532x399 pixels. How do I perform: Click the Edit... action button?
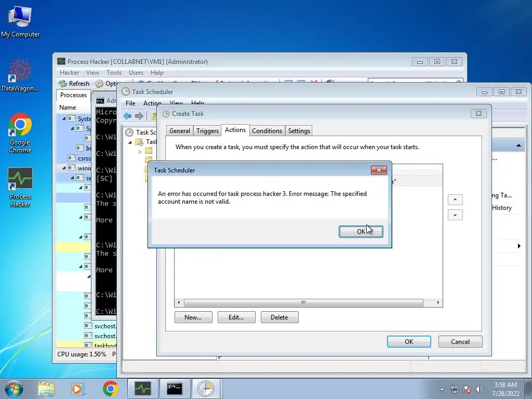pyautogui.click(x=236, y=317)
